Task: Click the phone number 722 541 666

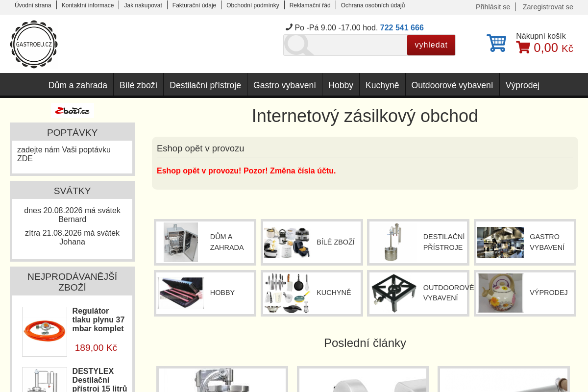Action: coord(402,27)
